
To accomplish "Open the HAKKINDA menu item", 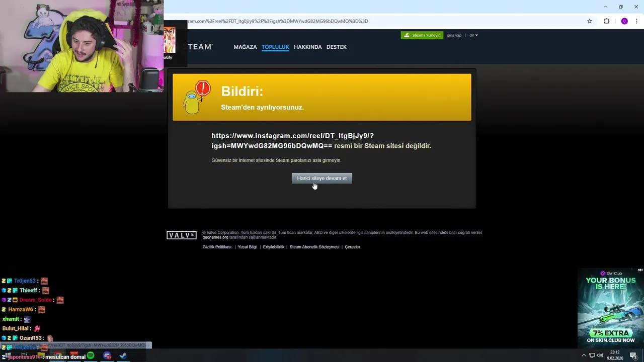I will click(307, 47).
